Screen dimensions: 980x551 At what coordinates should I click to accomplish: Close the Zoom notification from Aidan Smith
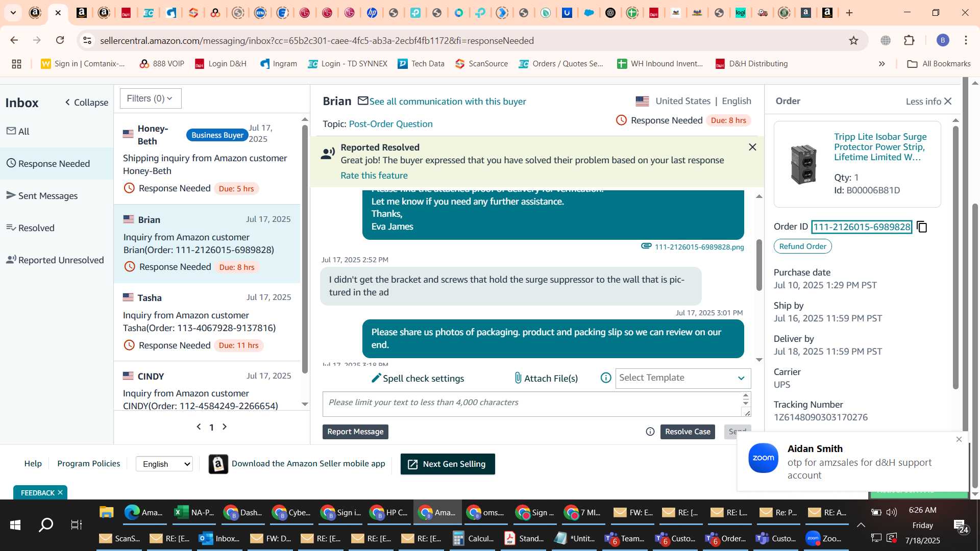pyautogui.click(x=959, y=440)
